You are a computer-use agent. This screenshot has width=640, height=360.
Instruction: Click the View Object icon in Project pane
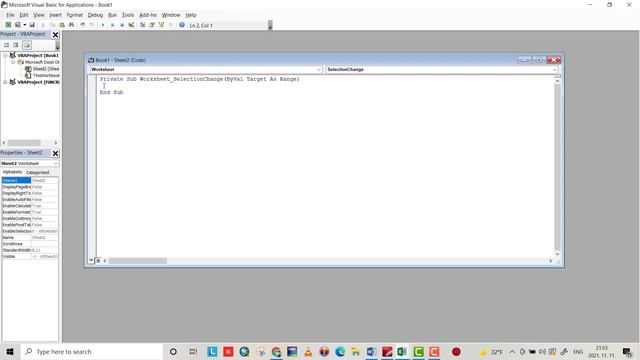(16, 45)
